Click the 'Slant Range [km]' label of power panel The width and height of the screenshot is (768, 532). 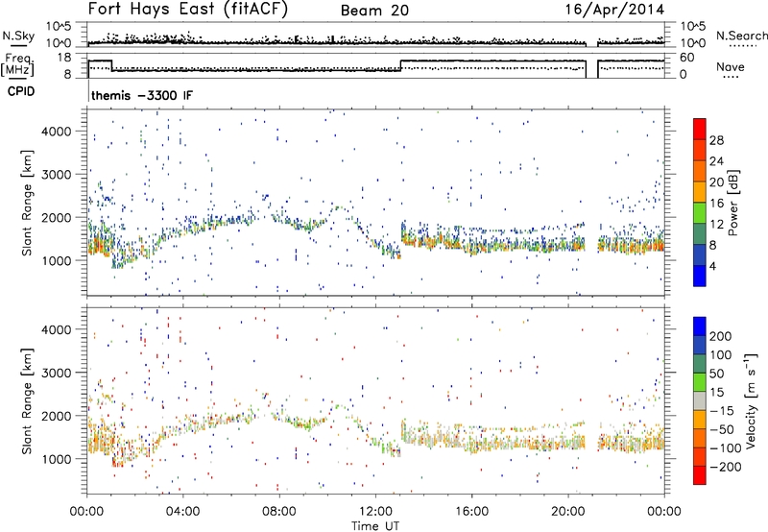[x=27, y=203]
